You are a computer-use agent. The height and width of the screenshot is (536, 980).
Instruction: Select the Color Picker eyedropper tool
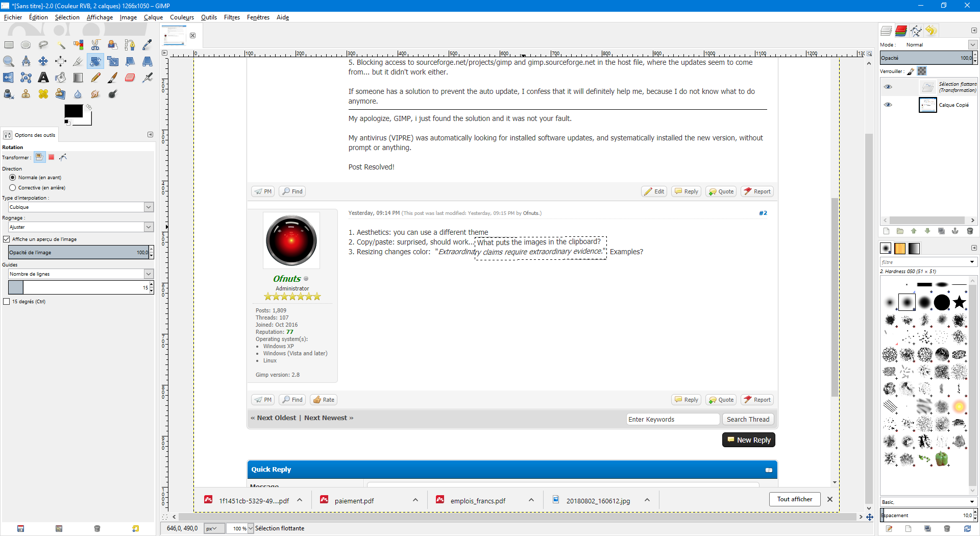click(x=148, y=45)
